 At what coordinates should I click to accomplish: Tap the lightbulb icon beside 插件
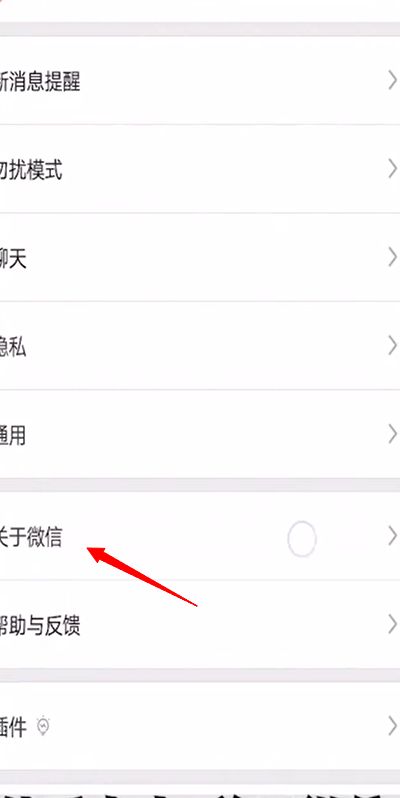[x=45, y=726]
